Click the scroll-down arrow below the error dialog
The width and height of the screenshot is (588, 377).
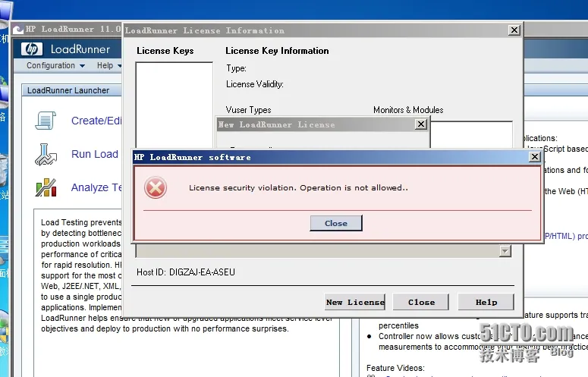pos(505,251)
